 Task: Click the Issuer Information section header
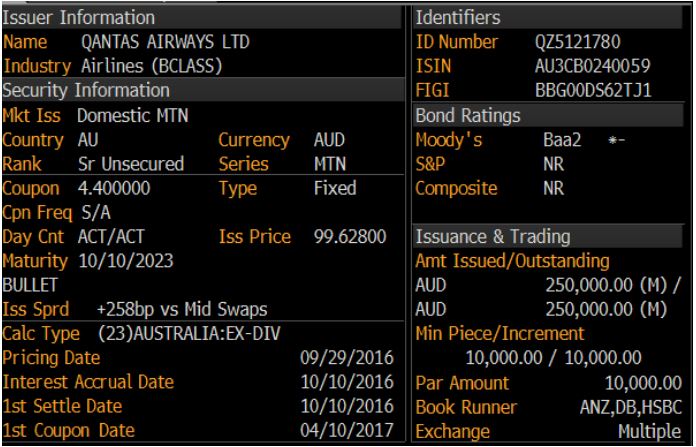(x=202, y=18)
